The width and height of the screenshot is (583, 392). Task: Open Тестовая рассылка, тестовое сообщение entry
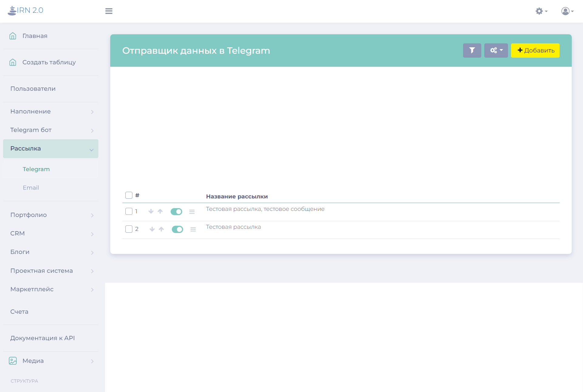(265, 209)
